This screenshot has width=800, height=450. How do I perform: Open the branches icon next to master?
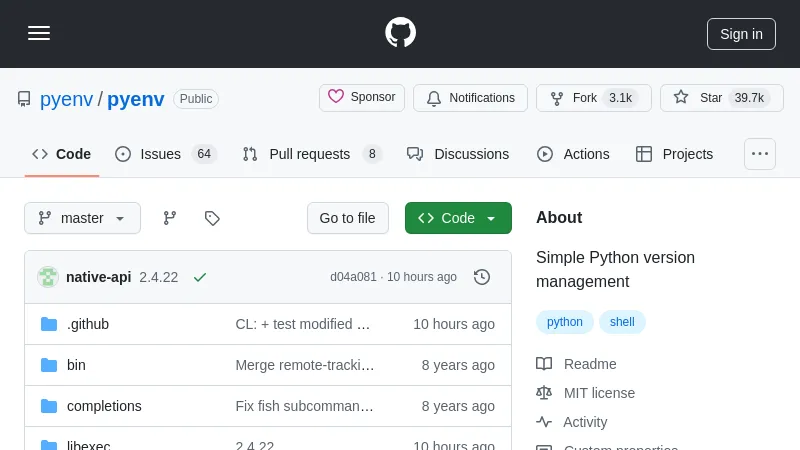click(170, 218)
